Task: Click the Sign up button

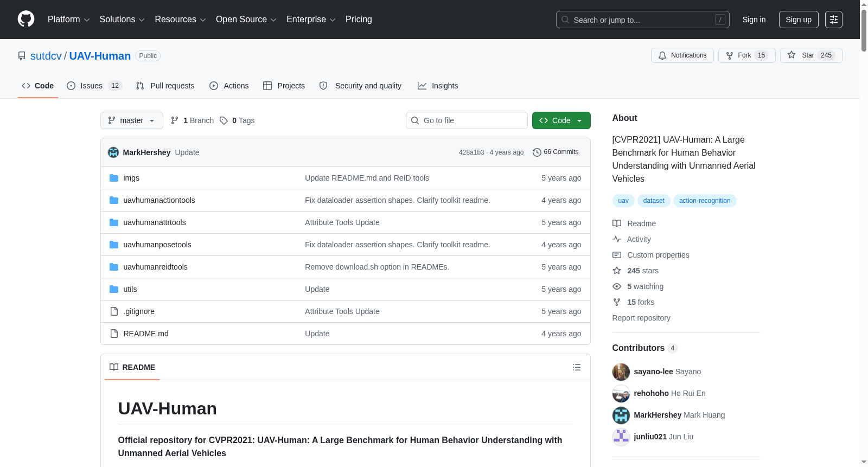Action: click(799, 20)
